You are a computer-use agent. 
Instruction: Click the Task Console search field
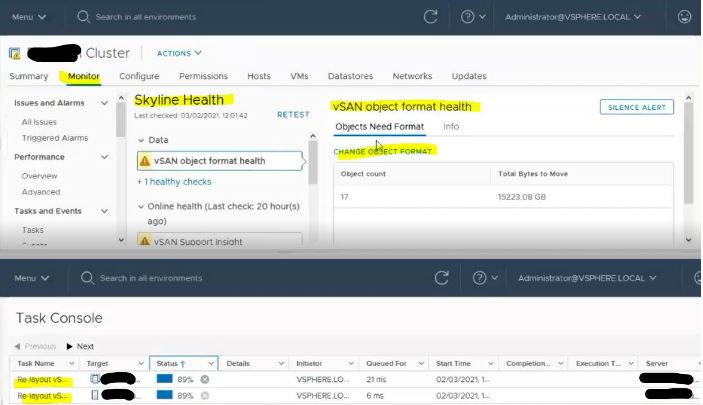point(151,278)
